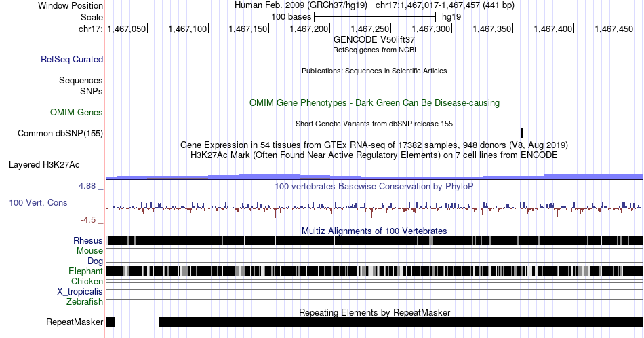Select the Sequences track label
The image size is (644, 338).
(81, 80)
